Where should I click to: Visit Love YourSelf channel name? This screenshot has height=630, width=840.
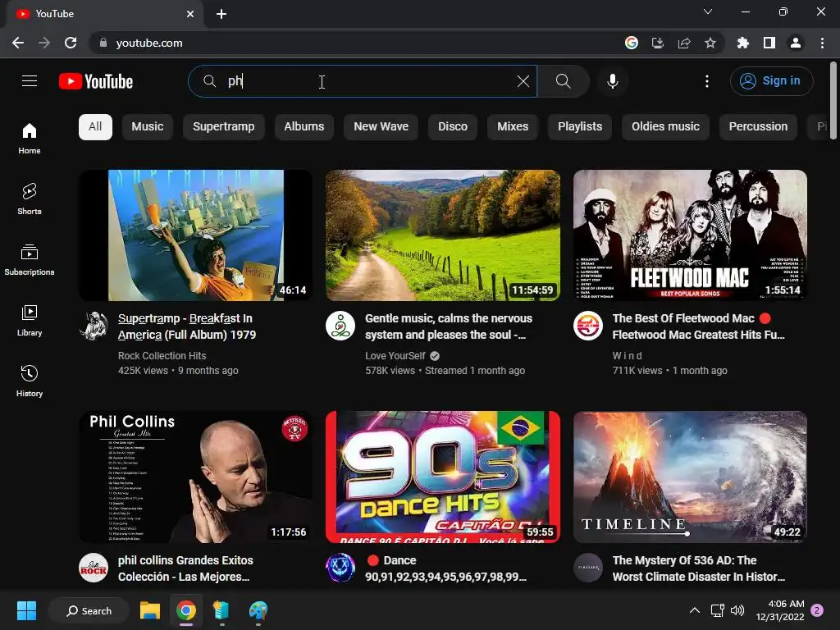click(395, 356)
